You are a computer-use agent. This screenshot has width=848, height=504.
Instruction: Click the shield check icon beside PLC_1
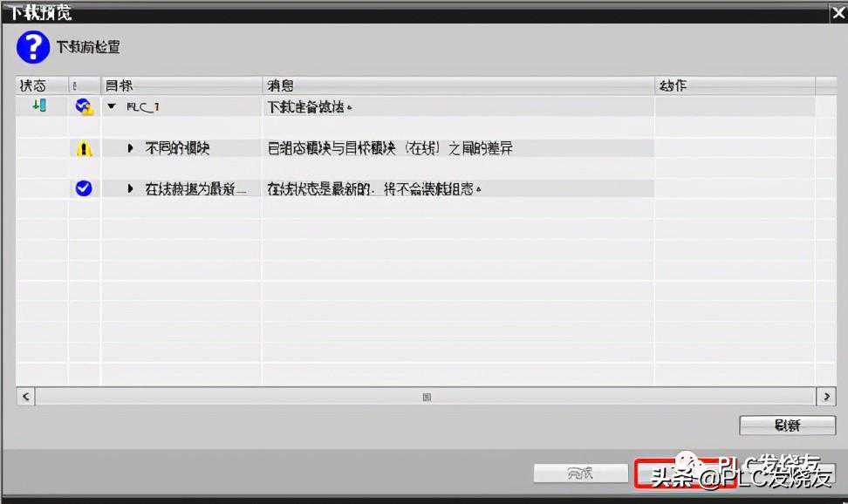(x=84, y=106)
